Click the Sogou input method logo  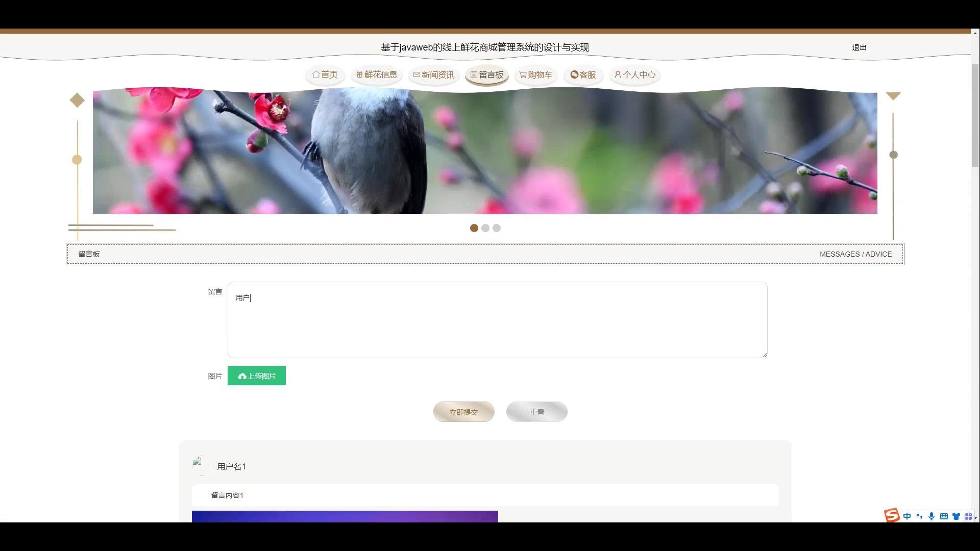892,515
